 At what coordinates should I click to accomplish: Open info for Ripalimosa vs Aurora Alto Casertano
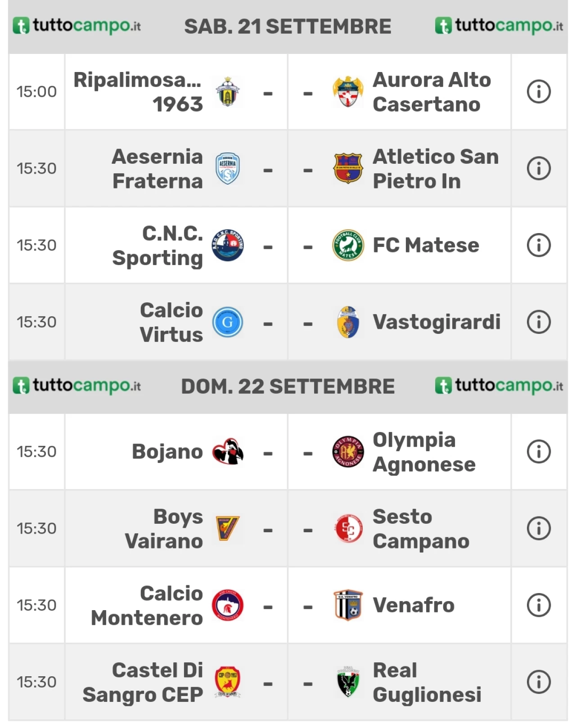coord(539,92)
